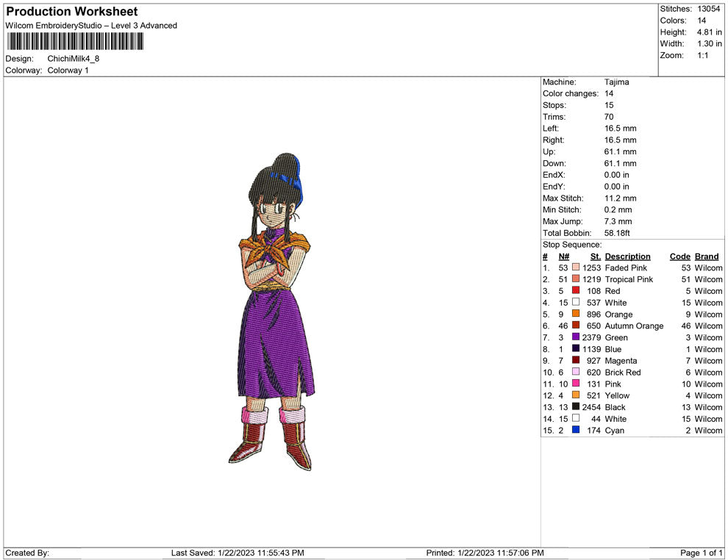Screen dimensions: 728x560
Task: Click the Stop Sequence heading
Action: pyautogui.click(x=572, y=245)
